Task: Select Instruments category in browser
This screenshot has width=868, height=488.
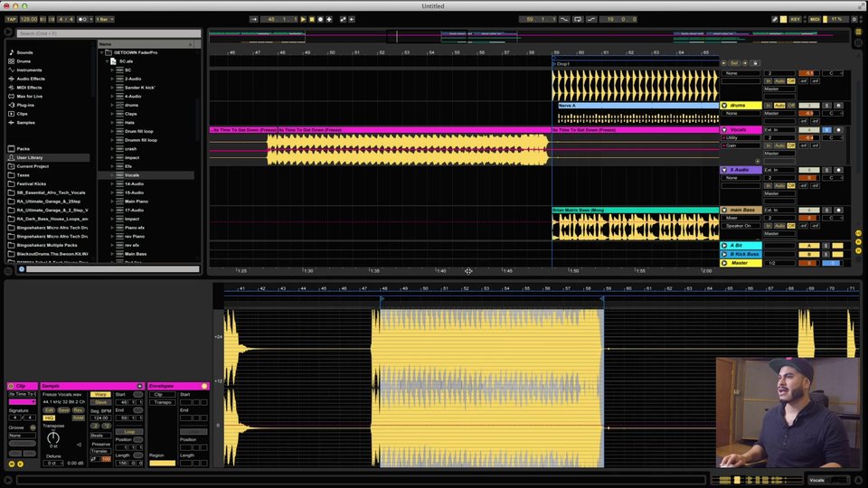Action: point(29,70)
